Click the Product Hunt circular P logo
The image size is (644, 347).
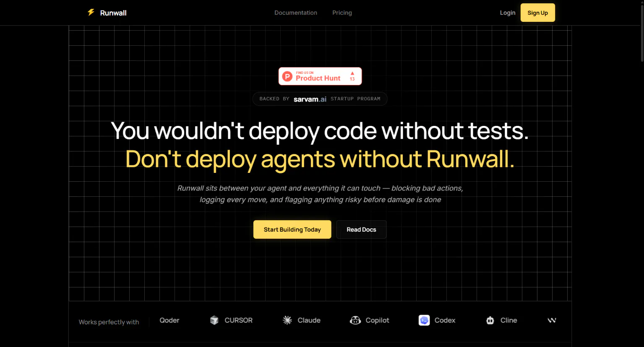pos(287,76)
